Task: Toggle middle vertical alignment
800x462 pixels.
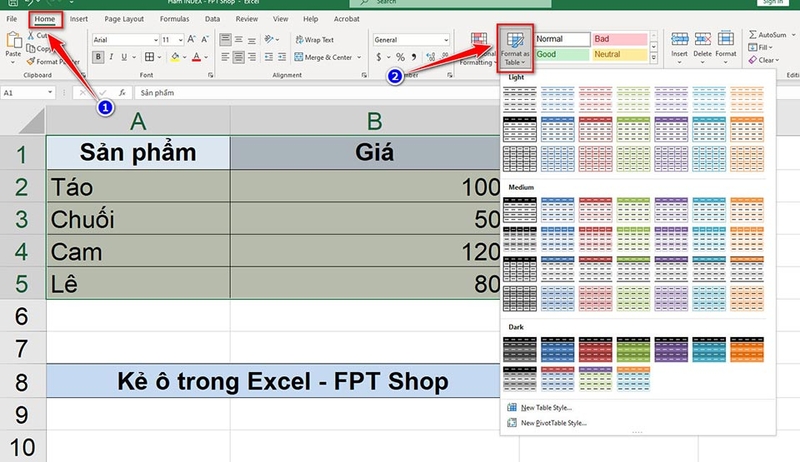Action: 238,39
